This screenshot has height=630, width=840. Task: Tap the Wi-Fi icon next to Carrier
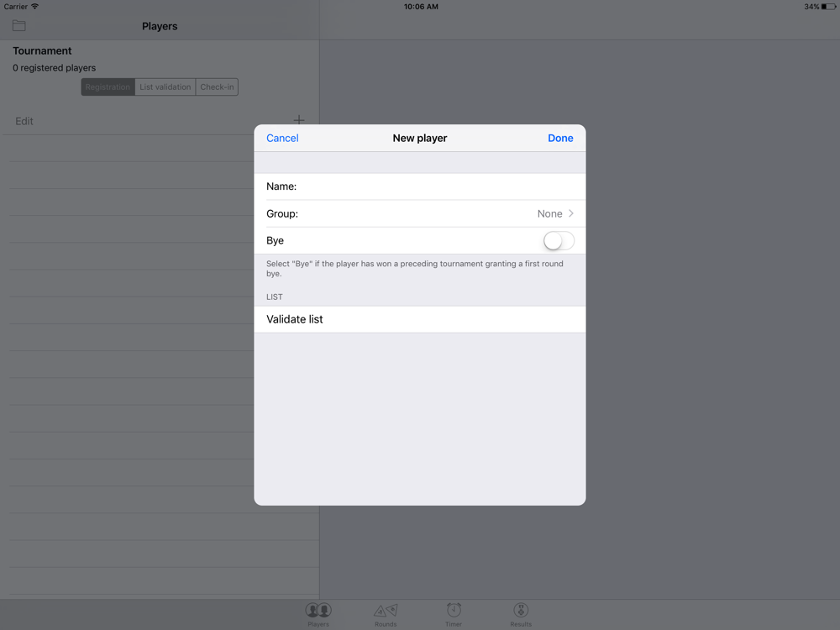(x=34, y=7)
